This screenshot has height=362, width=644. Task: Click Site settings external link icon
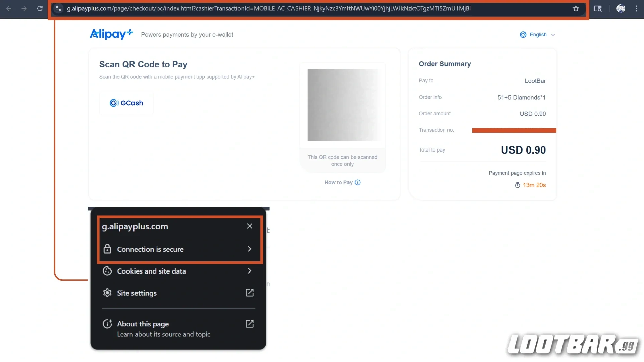250,293
